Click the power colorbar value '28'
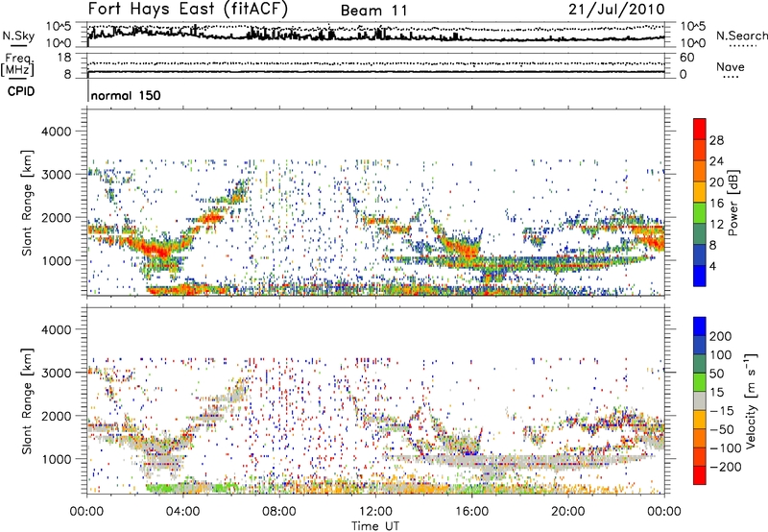Image resolution: width=768 pixels, height=532 pixels. pyautogui.click(x=716, y=140)
